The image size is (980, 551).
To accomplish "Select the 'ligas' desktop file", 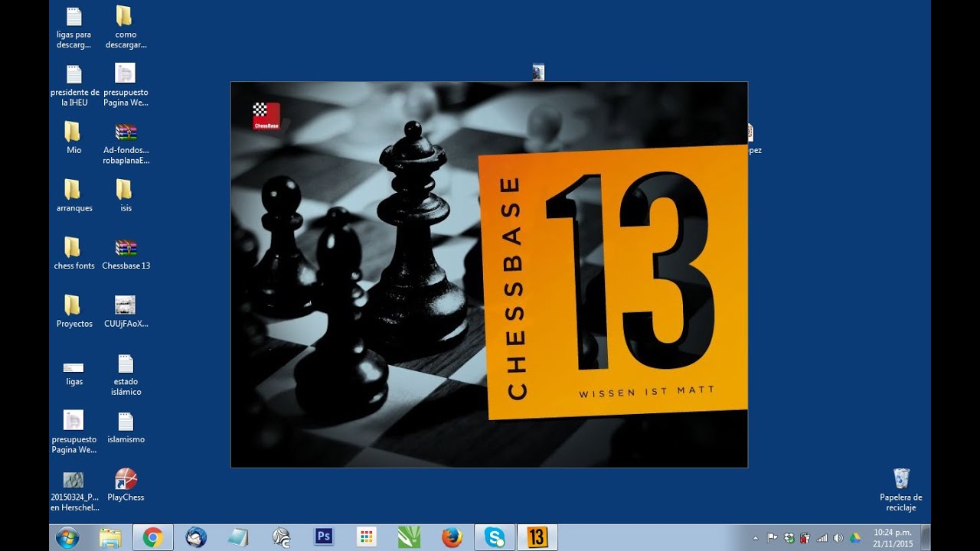I will pos(73,373).
